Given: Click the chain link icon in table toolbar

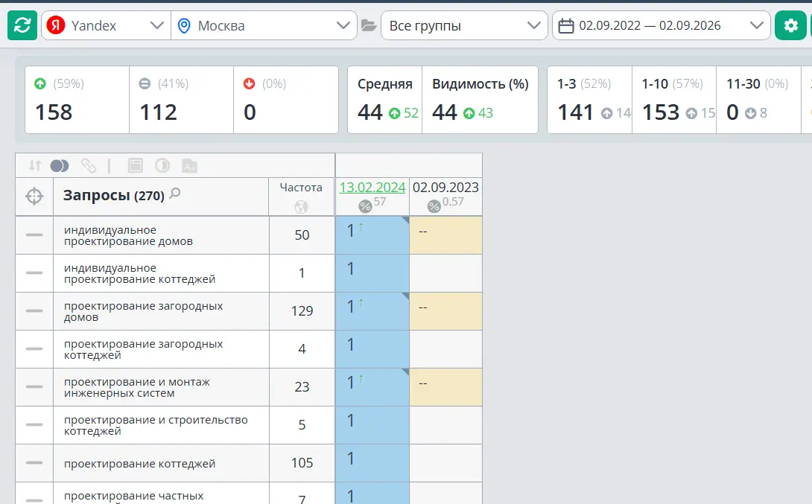Looking at the screenshot, I should click(89, 165).
